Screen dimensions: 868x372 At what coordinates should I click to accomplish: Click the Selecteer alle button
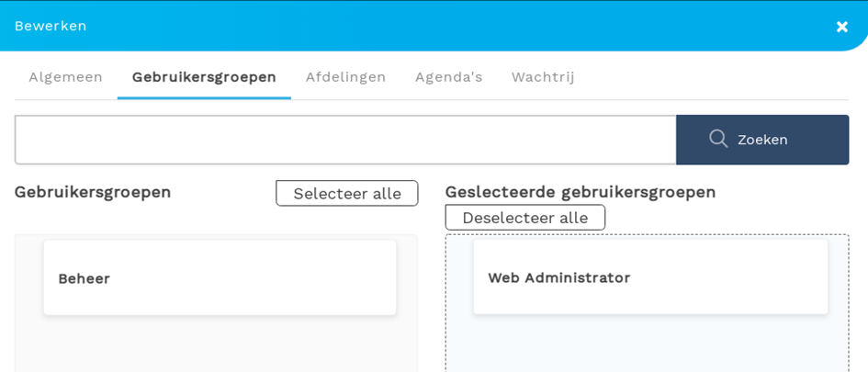pos(346,194)
